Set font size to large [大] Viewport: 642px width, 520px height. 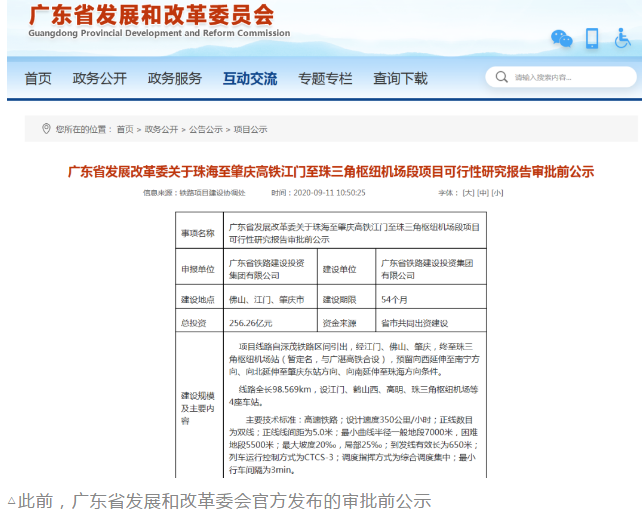coord(468,193)
